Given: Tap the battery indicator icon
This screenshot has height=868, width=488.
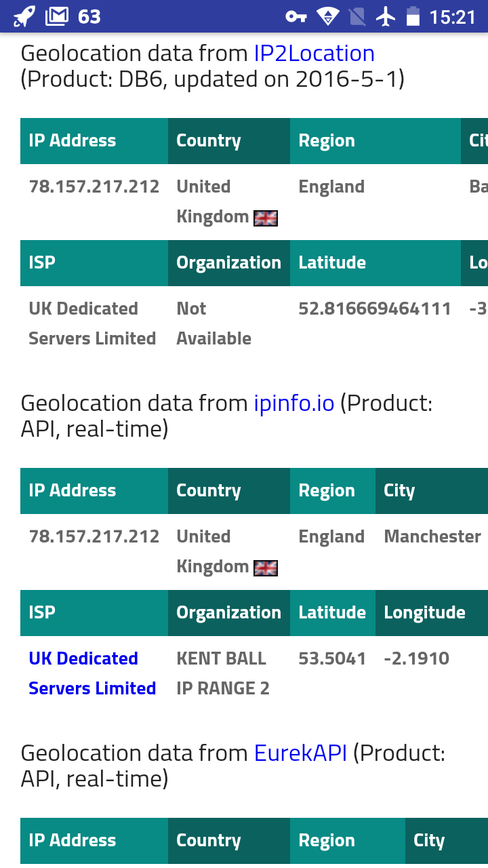Looking at the screenshot, I should 413,16.
